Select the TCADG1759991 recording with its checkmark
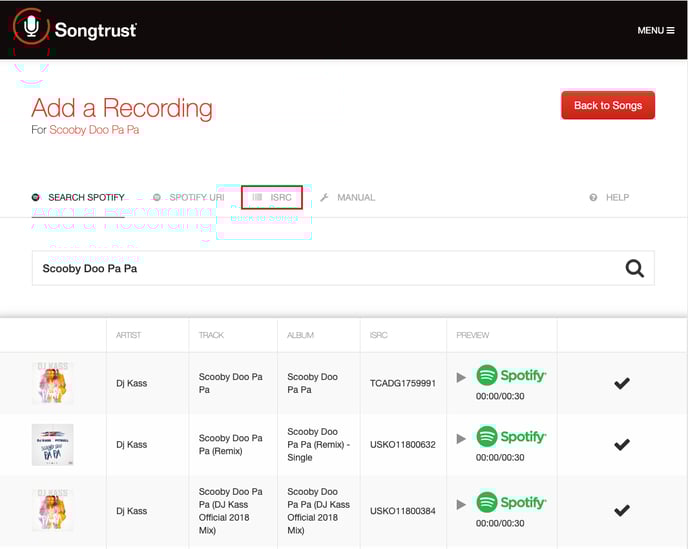This screenshot has width=688, height=549. (x=622, y=383)
